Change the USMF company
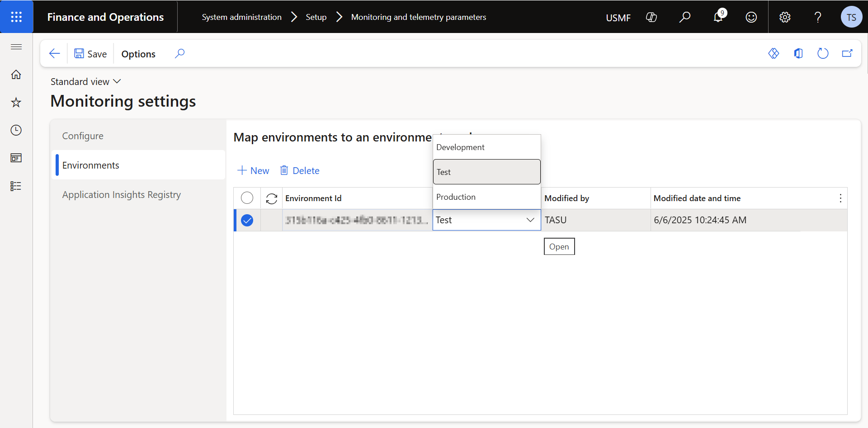Image resolution: width=868 pixels, height=428 pixels. click(618, 18)
